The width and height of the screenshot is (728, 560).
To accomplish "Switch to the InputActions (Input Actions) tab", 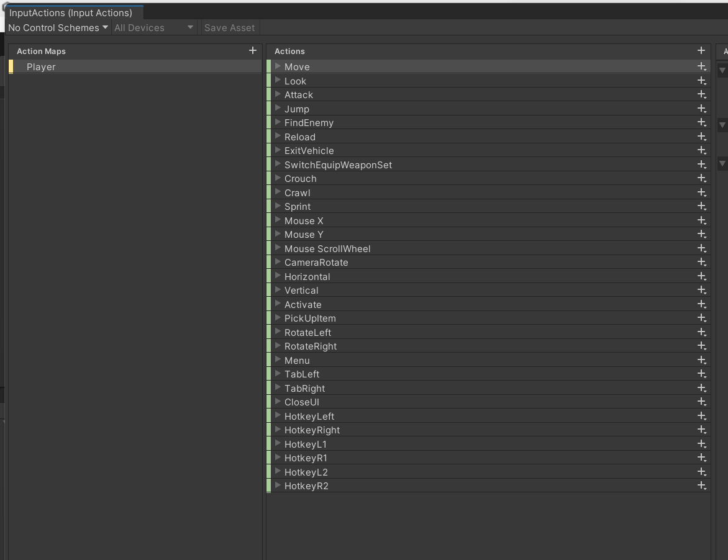I will tap(71, 11).
